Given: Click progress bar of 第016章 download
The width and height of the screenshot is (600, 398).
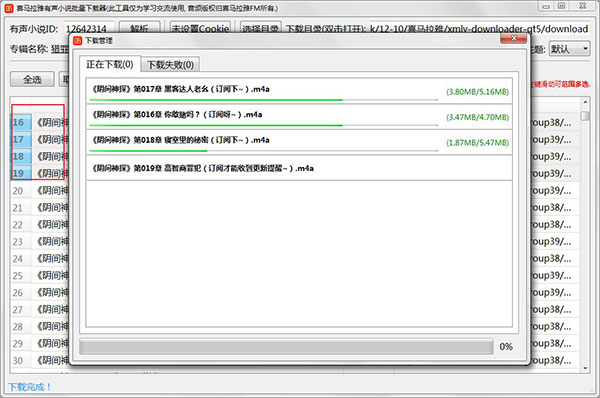Looking at the screenshot, I should pyautogui.click(x=264, y=125).
